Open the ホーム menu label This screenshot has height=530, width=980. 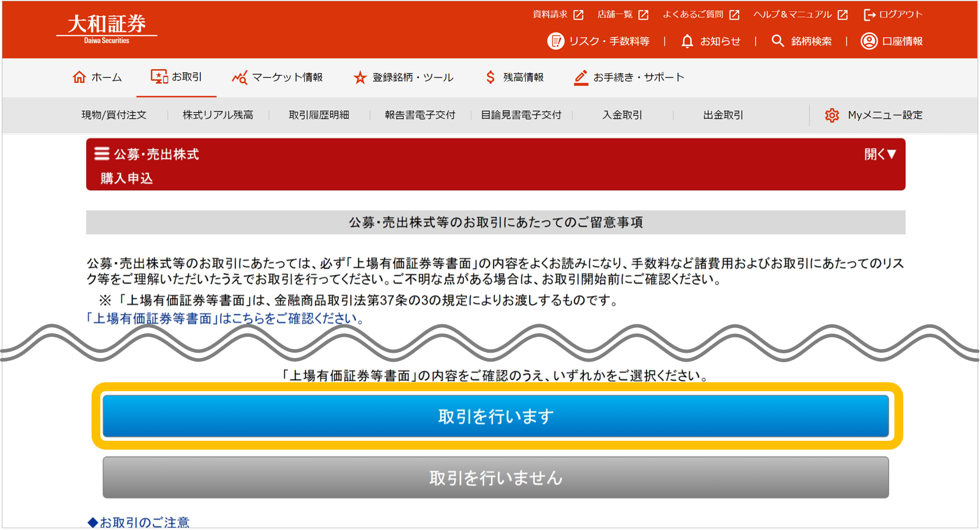(x=106, y=77)
